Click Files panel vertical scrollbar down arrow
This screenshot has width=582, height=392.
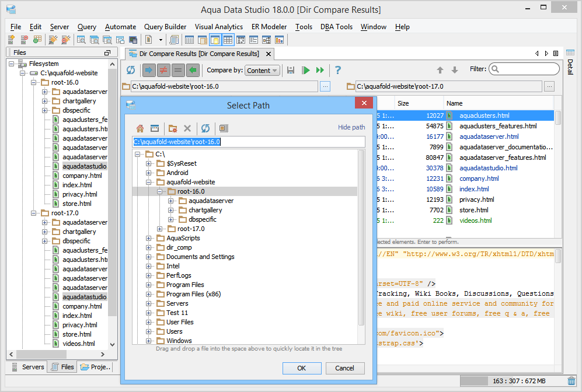[x=113, y=345]
